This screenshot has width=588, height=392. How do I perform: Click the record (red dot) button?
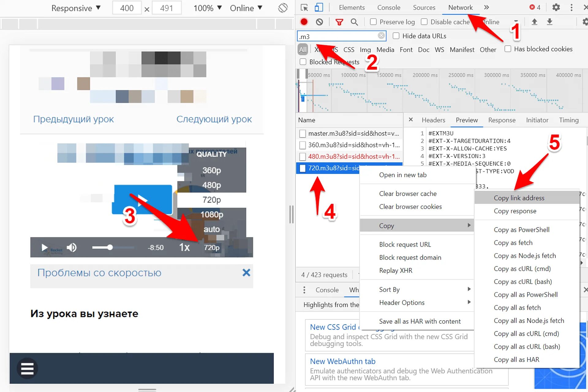click(x=304, y=22)
